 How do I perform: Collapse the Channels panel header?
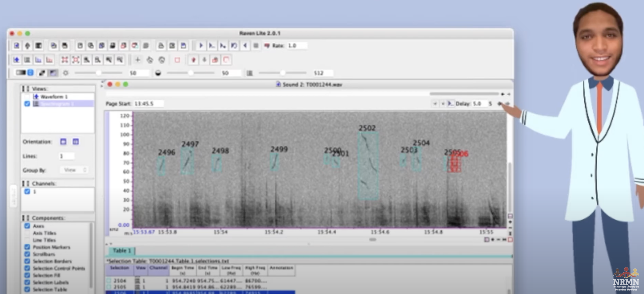57,183
